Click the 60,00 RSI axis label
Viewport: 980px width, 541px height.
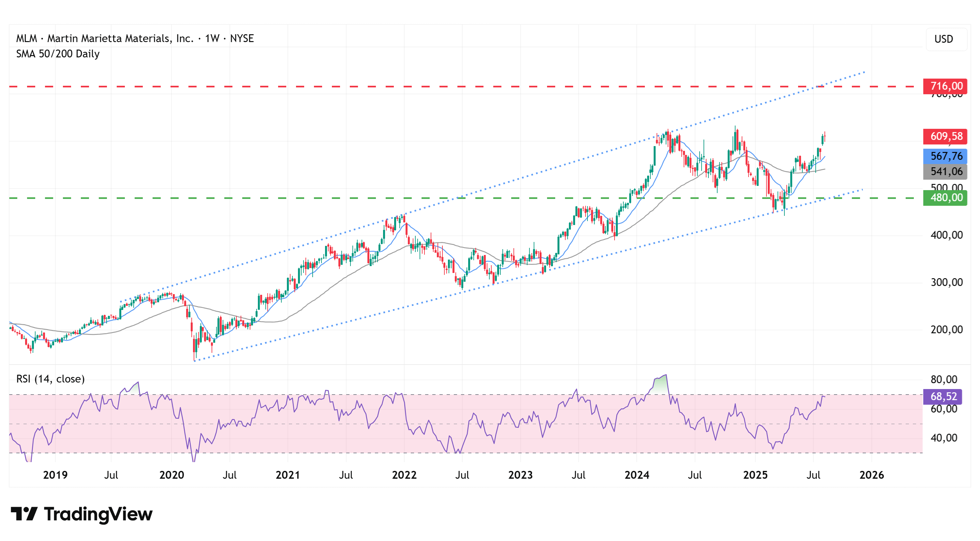pos(944,409)
